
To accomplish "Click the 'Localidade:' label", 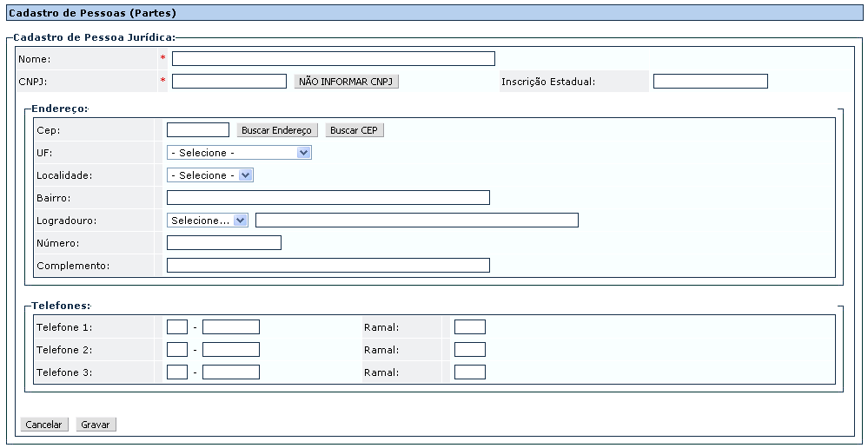I will (x=64, y=175).
